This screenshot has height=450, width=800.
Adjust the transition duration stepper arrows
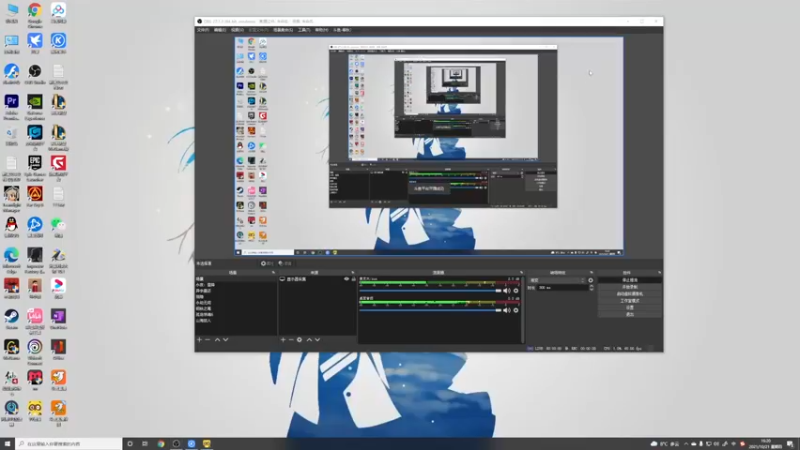591,288
